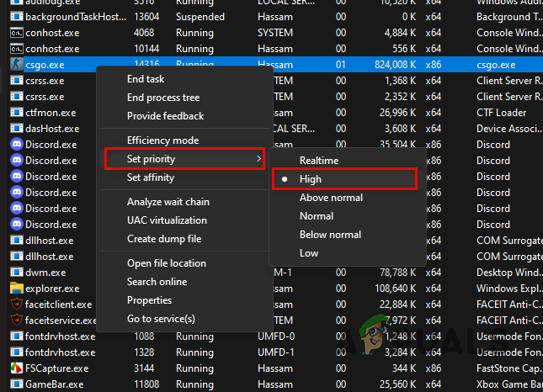The height and width of the screenshot is (392, 543).
Task: Click the 78,788 K memory value
Action: coord(397,273)
